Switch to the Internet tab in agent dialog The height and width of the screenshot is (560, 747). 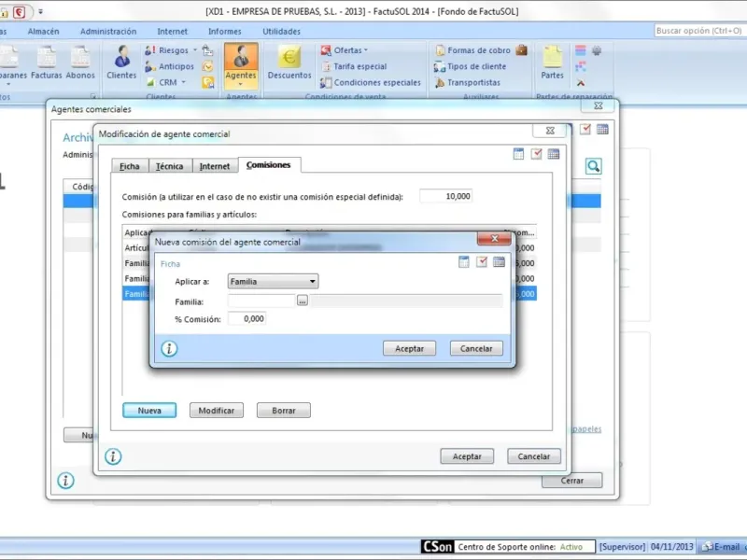pos(215,166)
